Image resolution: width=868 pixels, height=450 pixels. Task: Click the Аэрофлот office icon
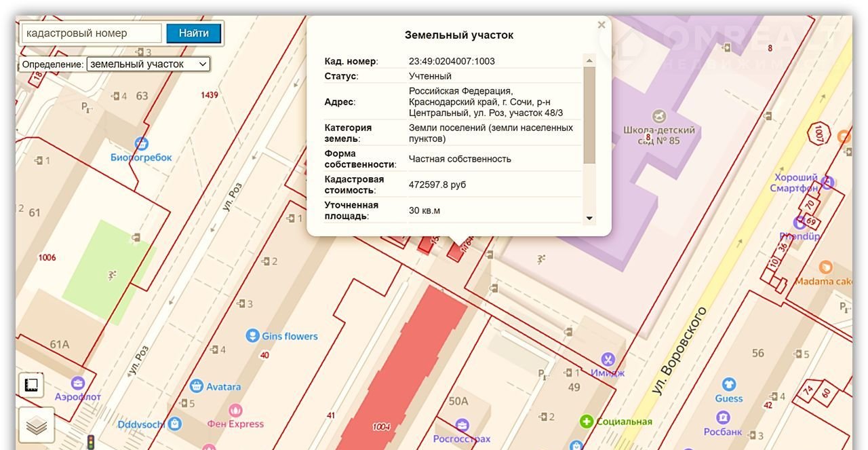(x=78, y=383)
